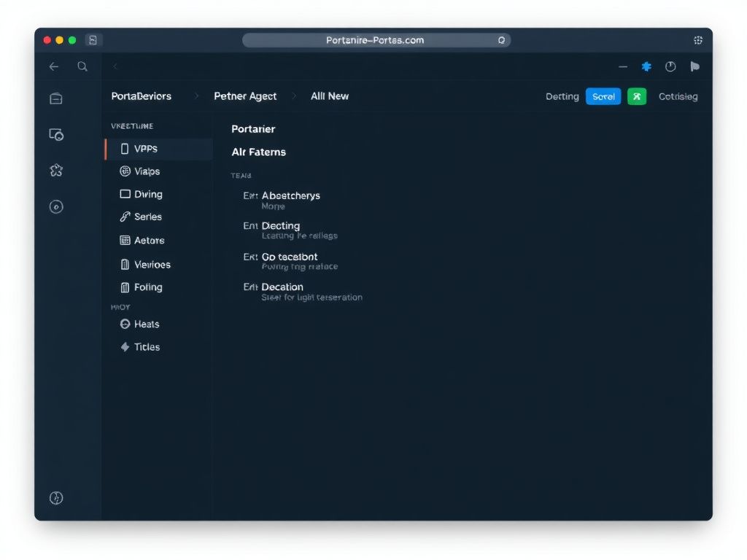Click the key icon beside Series
This screenshot has height=560, width=747.
[125, 217]
